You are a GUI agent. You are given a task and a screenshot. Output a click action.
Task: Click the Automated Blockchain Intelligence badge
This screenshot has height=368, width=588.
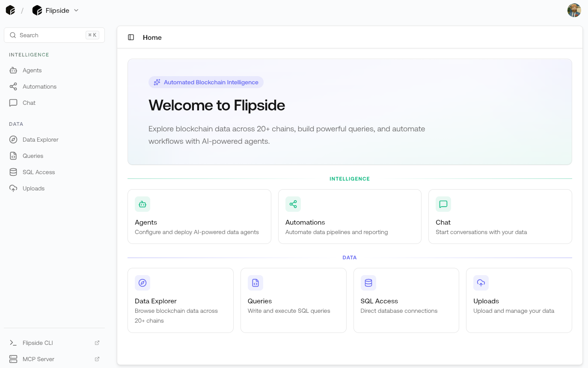[x=206, y=82]
